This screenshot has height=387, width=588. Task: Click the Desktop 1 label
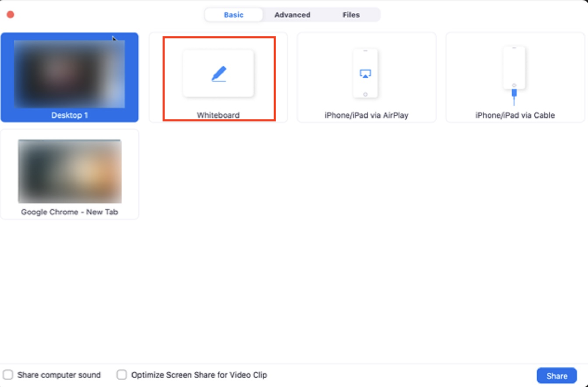[x=69, y=115]
